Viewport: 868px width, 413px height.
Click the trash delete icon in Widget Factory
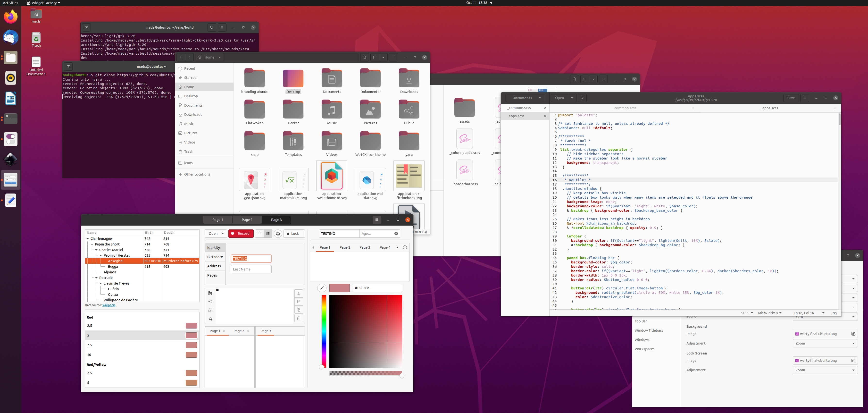299,318
